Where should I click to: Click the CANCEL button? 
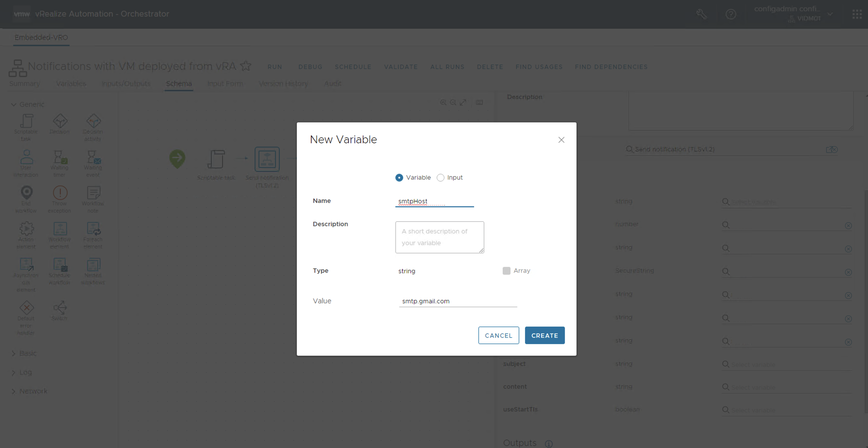[498, 335]
